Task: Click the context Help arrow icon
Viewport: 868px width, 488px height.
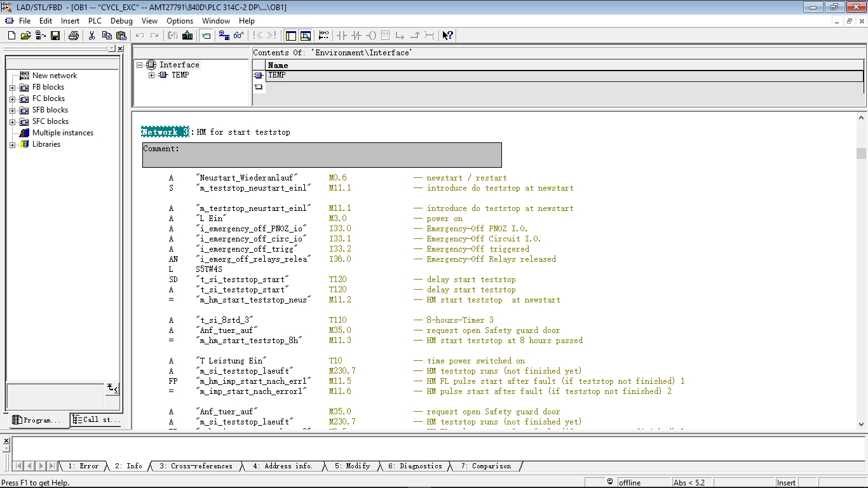Action: point(447,36)
